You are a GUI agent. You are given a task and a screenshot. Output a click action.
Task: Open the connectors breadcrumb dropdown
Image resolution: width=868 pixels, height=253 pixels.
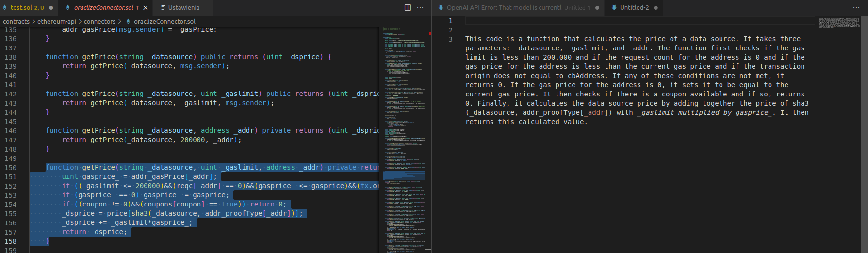pos(99,22)
